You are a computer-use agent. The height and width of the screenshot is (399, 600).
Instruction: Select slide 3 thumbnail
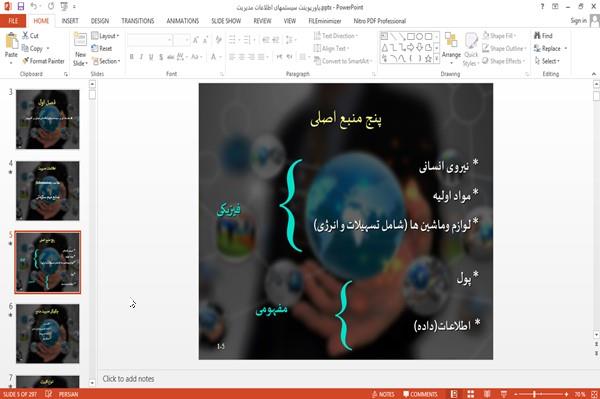coord(48,119)
